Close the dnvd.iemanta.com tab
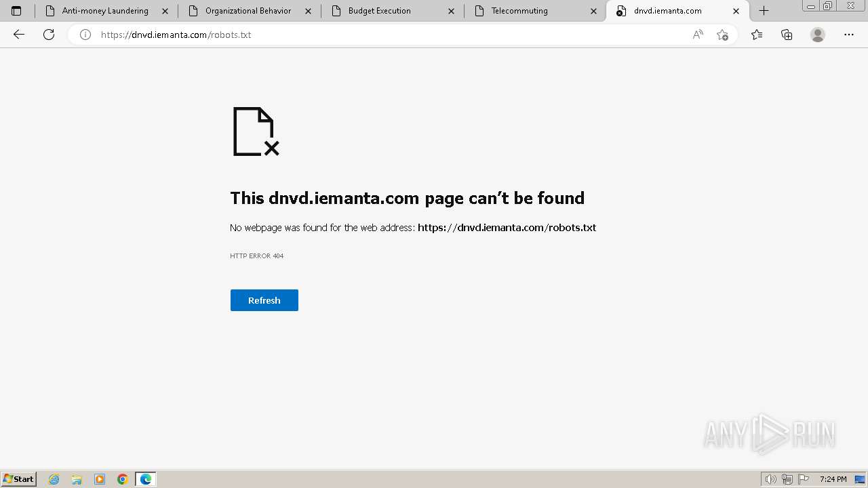 coord(736,11)
